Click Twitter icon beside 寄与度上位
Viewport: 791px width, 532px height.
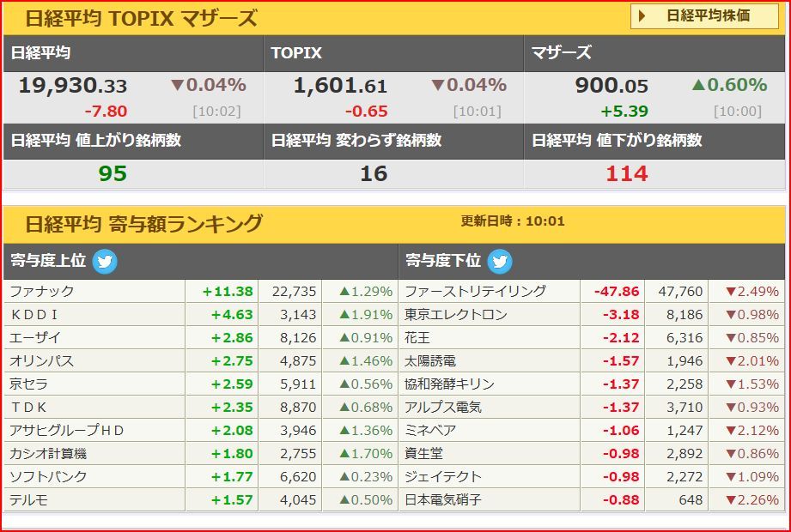coord(105,261)
